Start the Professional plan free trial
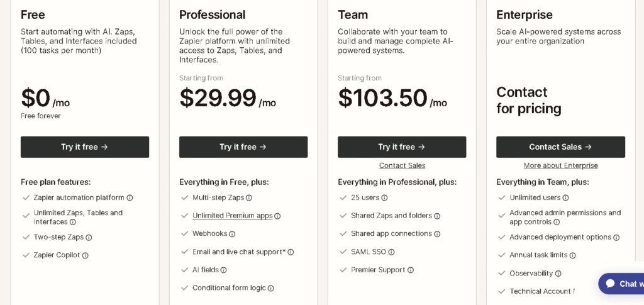 tap(243, 147)
